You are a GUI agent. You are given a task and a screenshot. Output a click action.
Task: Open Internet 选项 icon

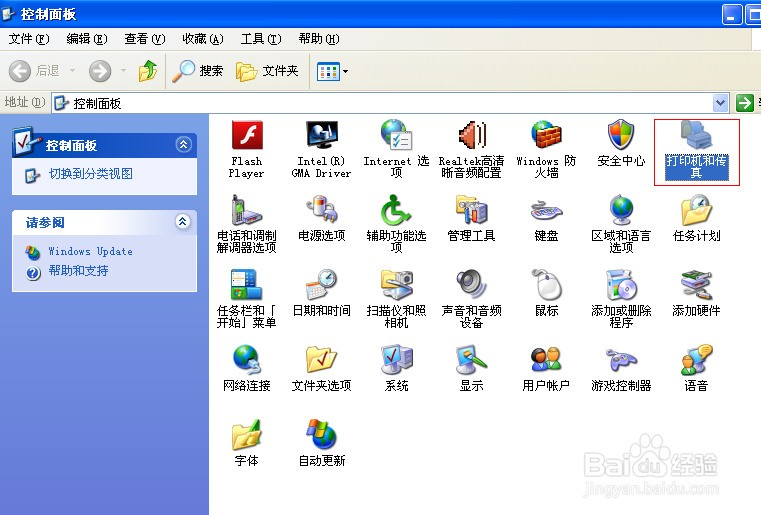(396, 149)
